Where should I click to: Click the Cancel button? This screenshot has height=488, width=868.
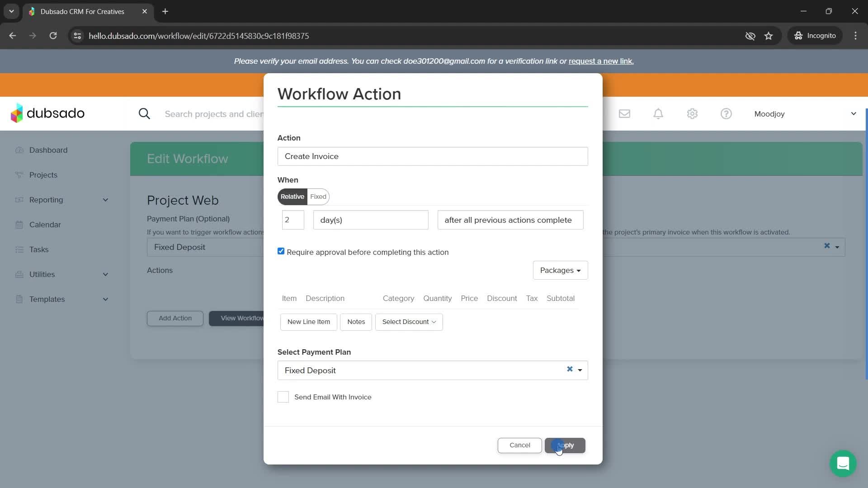pos(519,445)
